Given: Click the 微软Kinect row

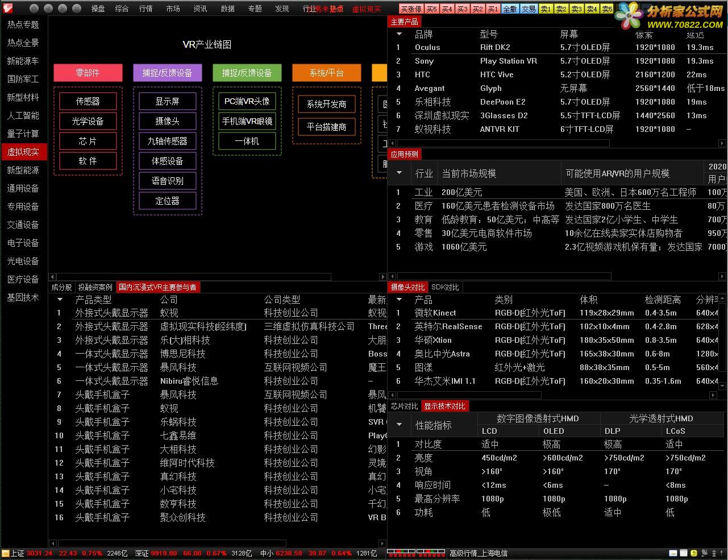Looking at the screenshot, I should 554,313.
